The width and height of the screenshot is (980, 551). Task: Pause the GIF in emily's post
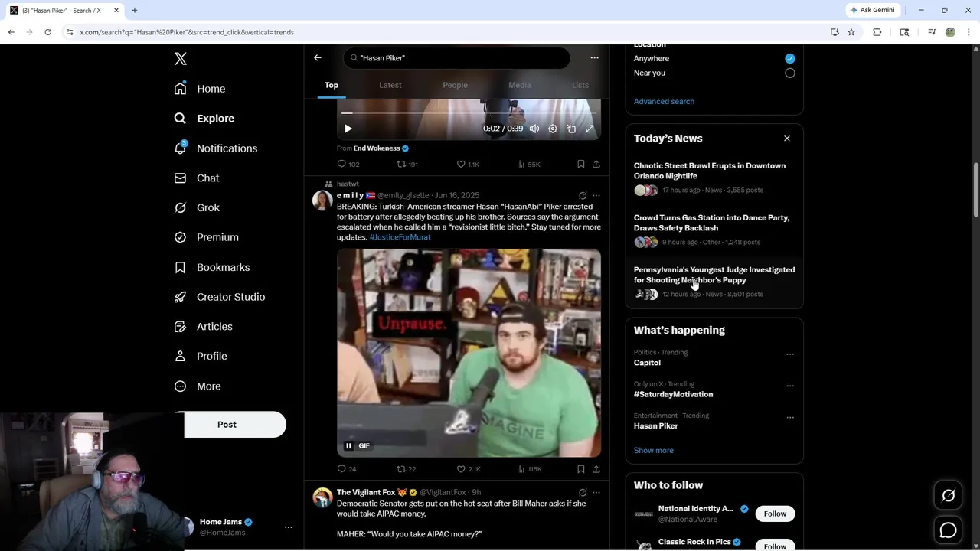[x=348, y=445]
